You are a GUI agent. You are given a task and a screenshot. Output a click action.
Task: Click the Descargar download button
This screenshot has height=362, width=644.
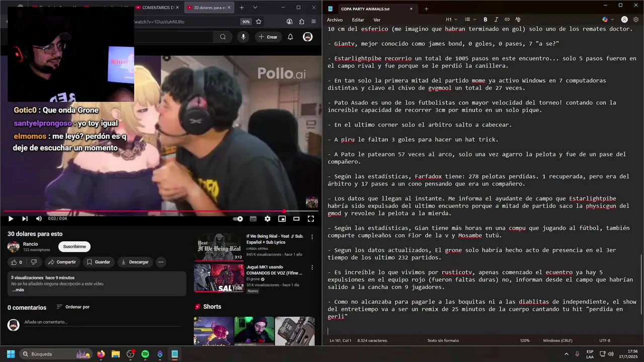pyautogui.click(x=135, y=262)
